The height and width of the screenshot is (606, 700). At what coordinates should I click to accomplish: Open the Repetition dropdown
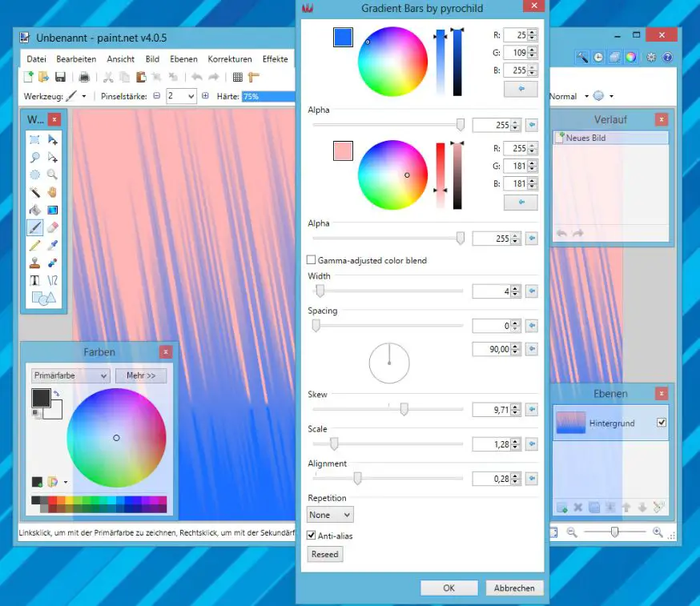(329, 515)
